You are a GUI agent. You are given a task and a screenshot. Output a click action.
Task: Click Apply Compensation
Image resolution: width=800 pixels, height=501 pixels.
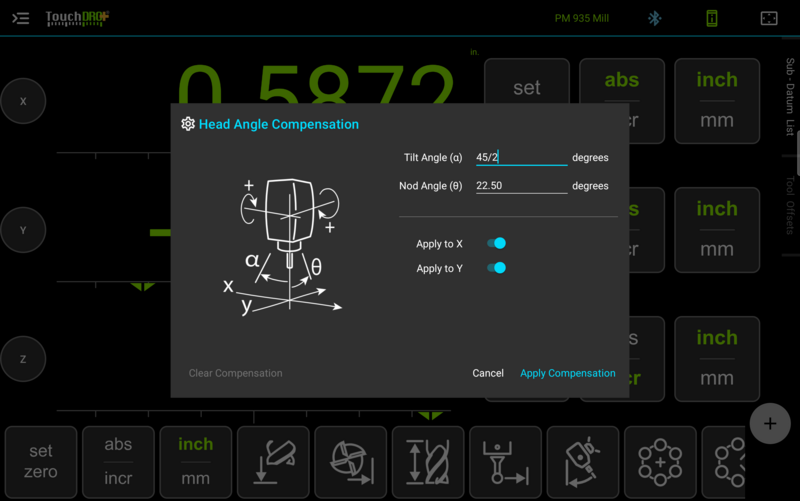click(567, 373)
